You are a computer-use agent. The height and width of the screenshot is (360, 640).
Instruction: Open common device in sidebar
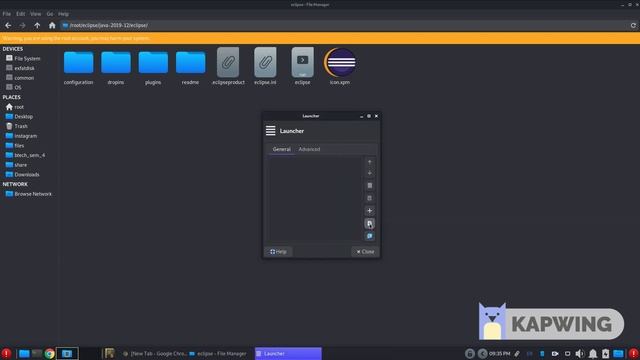(x=20, y=78)
